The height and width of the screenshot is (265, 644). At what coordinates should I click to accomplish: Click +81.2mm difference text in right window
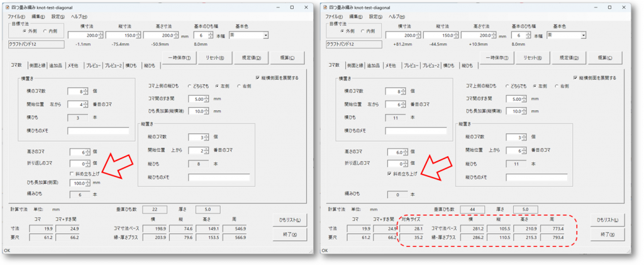point(404,43)
